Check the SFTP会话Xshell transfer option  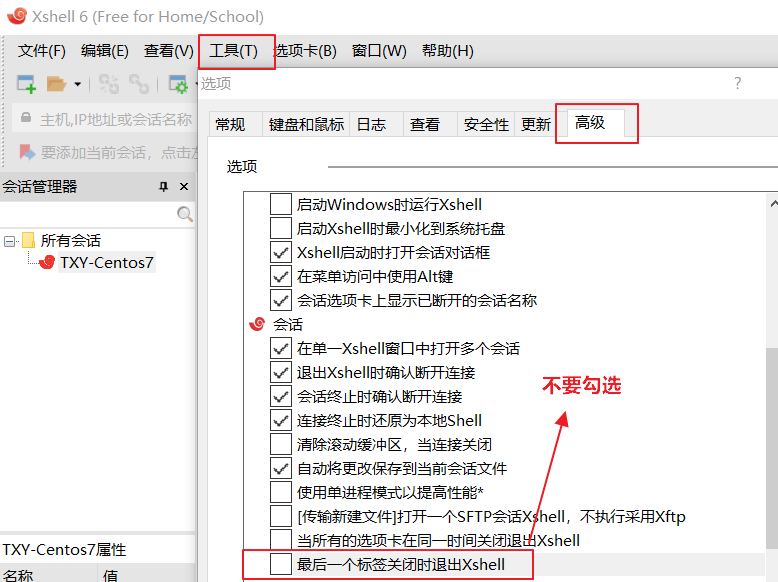coord(280,516)
